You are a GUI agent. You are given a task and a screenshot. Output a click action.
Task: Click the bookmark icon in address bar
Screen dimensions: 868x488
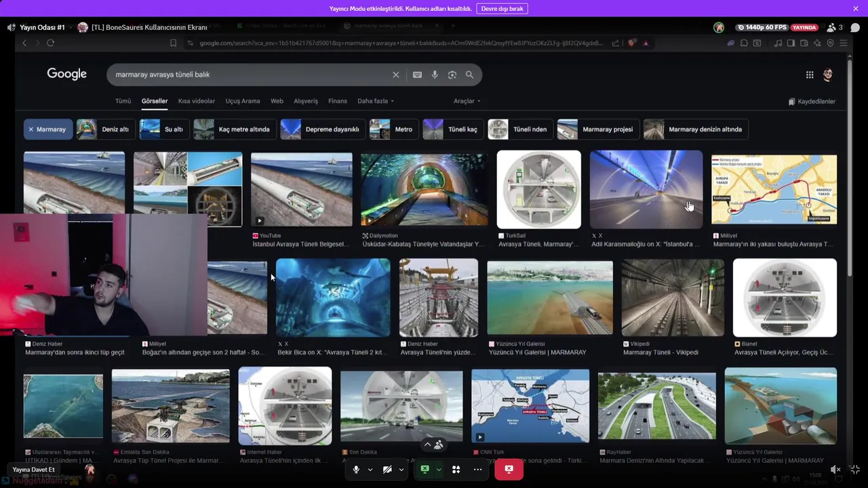click(173, 43)
